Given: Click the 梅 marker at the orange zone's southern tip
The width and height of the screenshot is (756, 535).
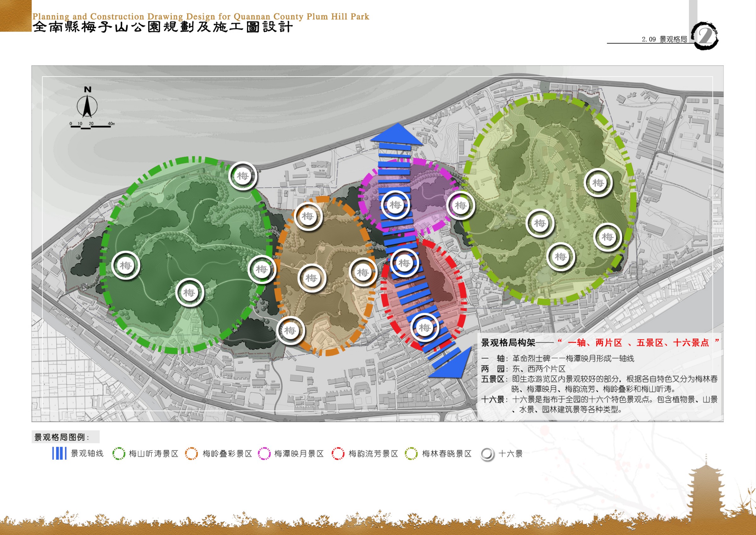Looking at the screenshot, I should tap(290, 330).
